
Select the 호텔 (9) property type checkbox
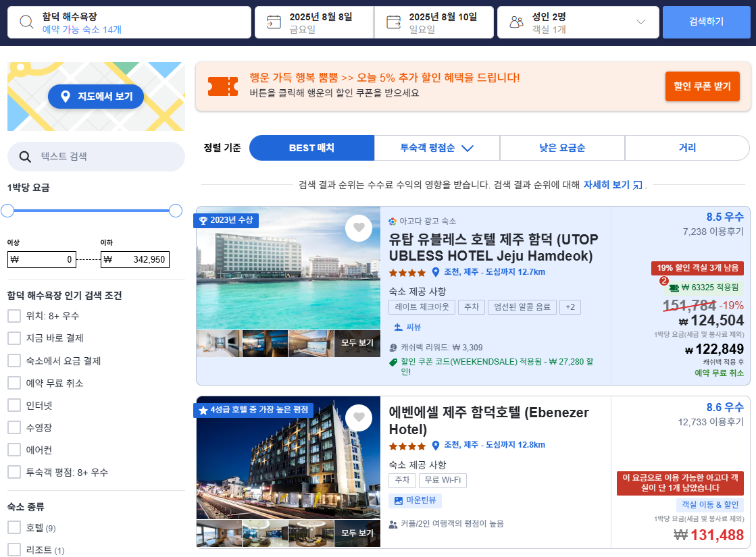coord(14,527)
